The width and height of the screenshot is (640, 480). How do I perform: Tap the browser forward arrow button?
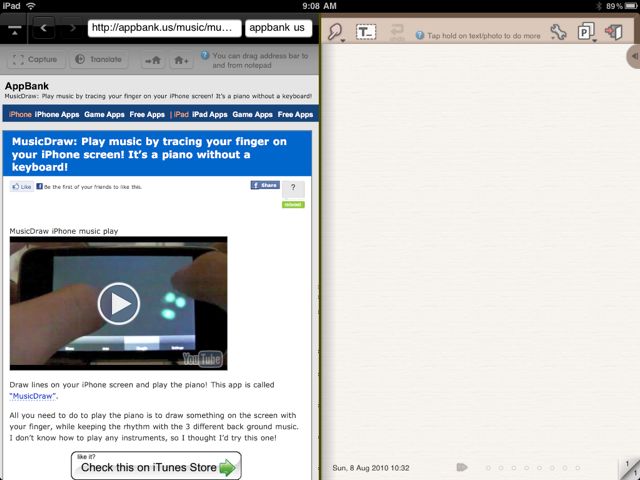click(x=72, y=28)
